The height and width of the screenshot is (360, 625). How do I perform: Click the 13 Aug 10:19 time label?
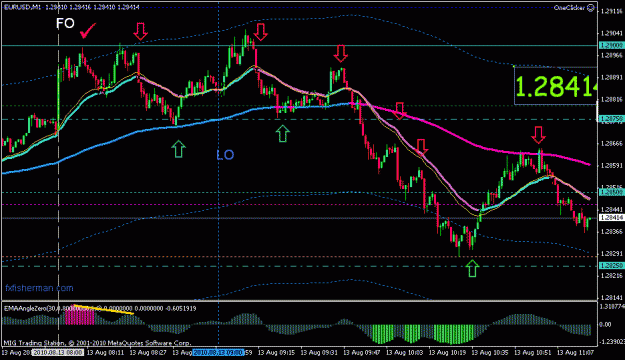pos(447,353)
